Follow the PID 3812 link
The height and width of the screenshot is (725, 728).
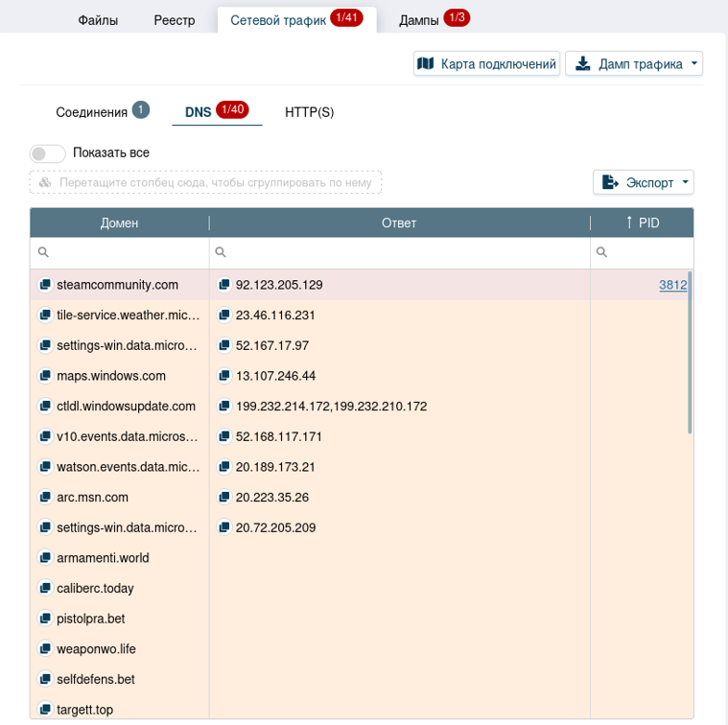672,285
